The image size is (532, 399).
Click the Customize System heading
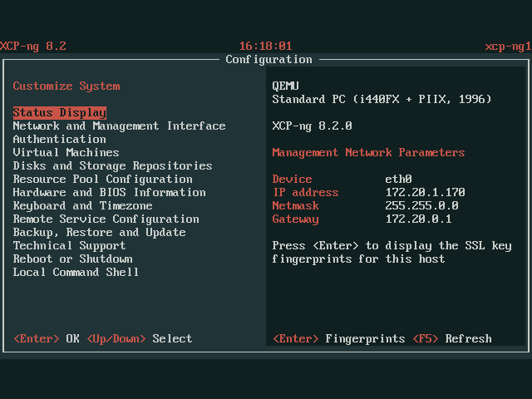[66, 86]
